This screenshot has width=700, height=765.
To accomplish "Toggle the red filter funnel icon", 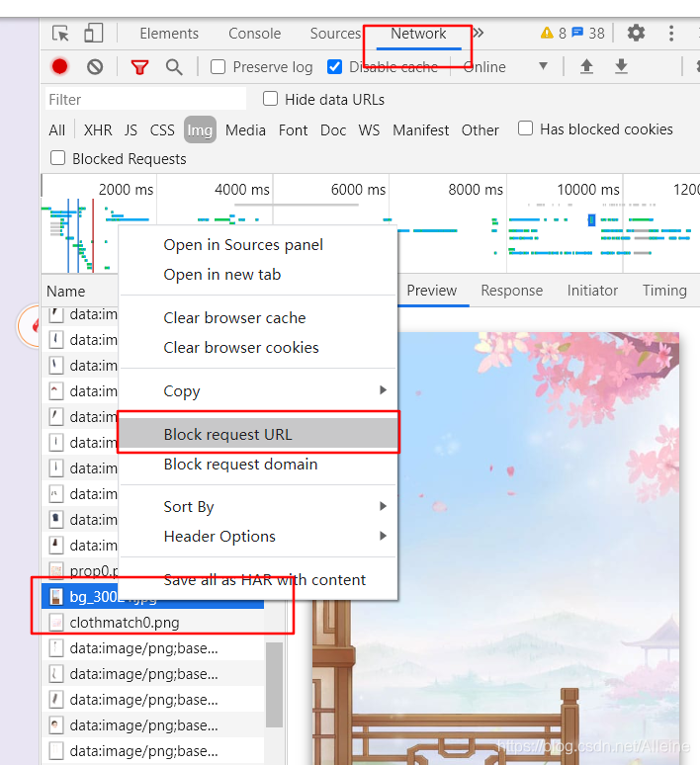I will [139, 67].
